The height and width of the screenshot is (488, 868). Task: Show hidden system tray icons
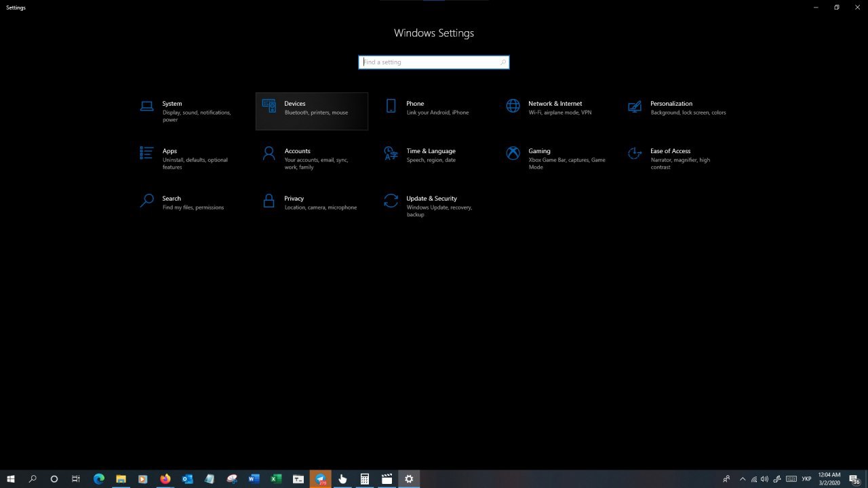point(743,479)
